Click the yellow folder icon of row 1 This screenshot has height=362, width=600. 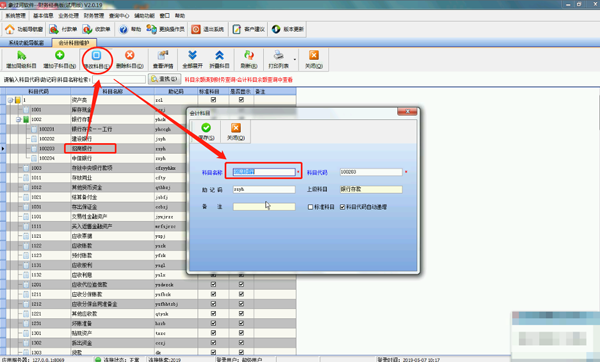(x=18, y=100)
